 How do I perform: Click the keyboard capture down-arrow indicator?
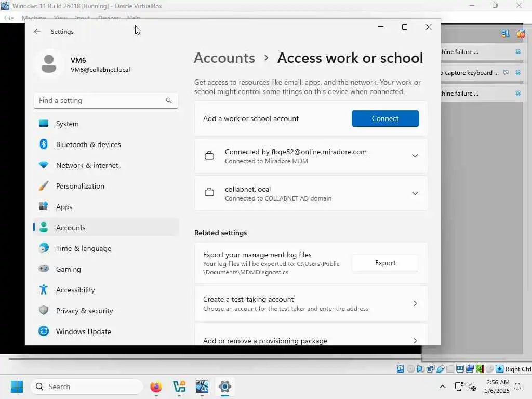[x=499, y=369]
